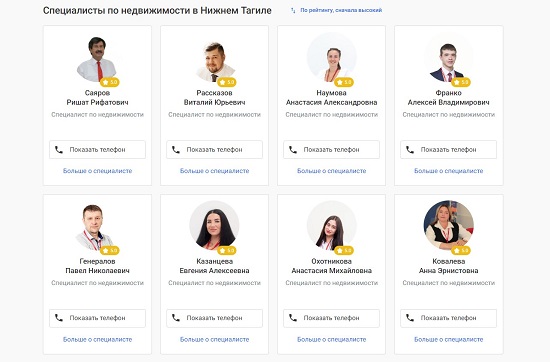Open 'Больше о специалисте' for Рассказов Виталий
The height and width of the screenshot is (362, 550).
(215, 171)
